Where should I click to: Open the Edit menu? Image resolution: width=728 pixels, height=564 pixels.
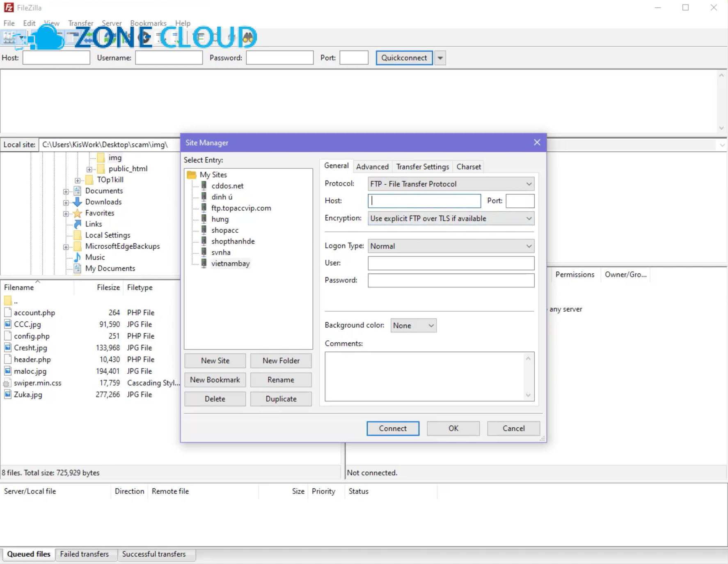click(29, 23)
